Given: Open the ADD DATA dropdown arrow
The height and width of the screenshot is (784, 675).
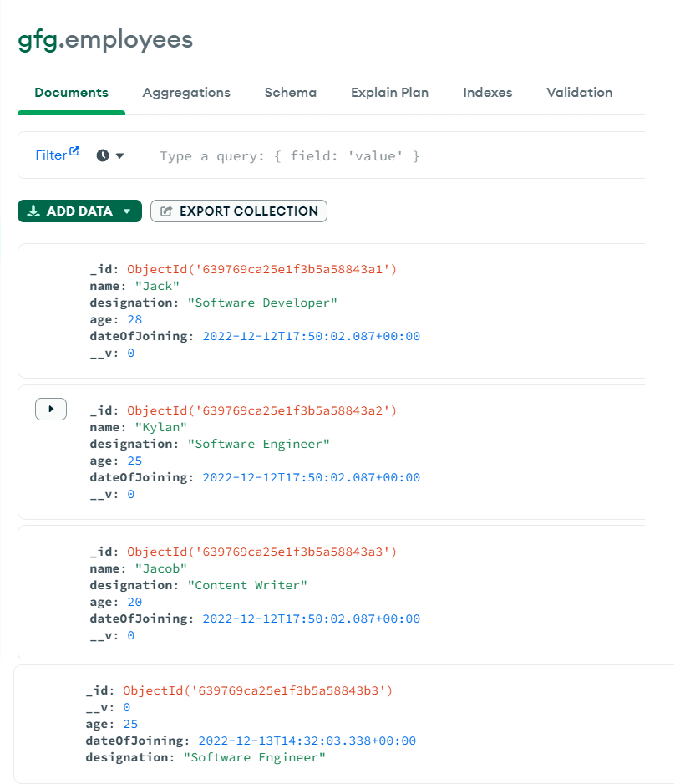Looking at the screenshot, I should tap(127, 211).
